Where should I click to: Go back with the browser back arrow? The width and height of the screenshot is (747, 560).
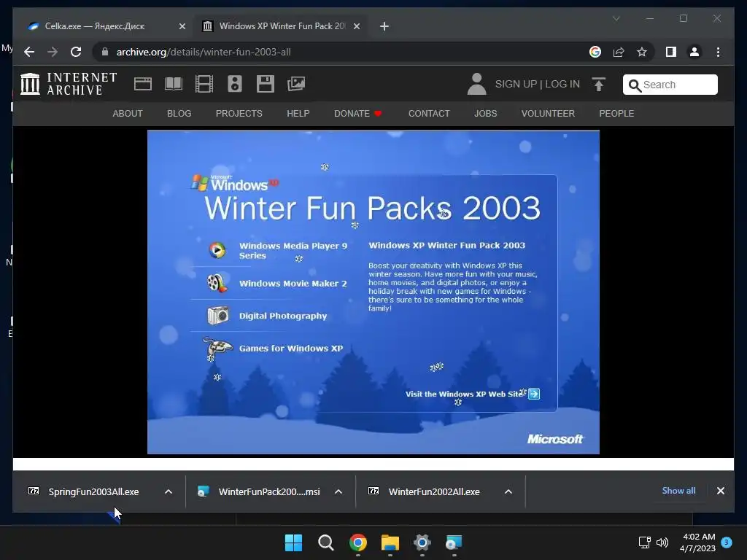29,52
